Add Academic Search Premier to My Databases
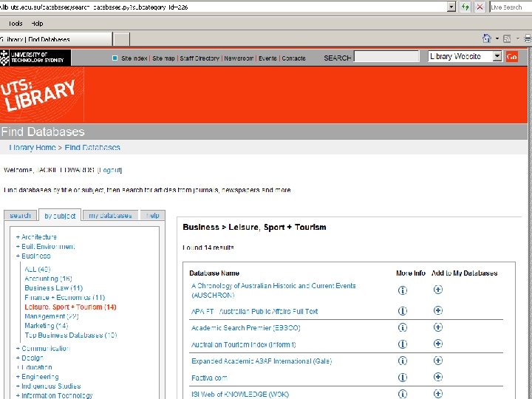Viewport: 532px width, 399px height. [x=438, y=327]
